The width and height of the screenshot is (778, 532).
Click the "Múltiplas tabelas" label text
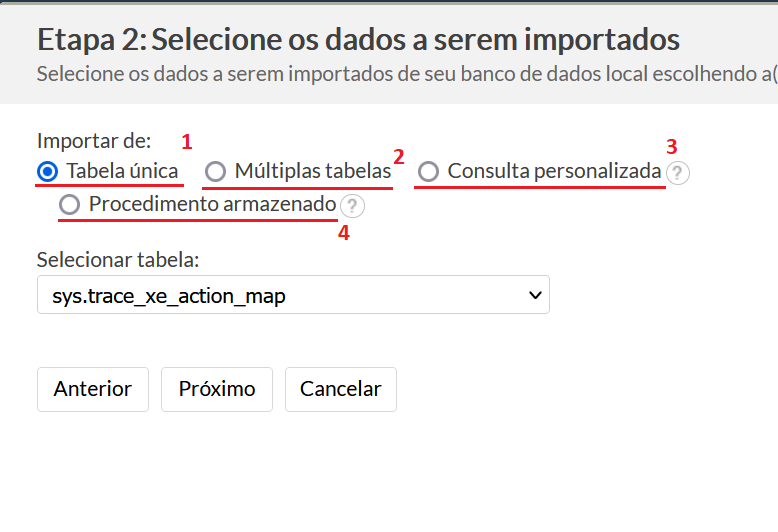313,171
